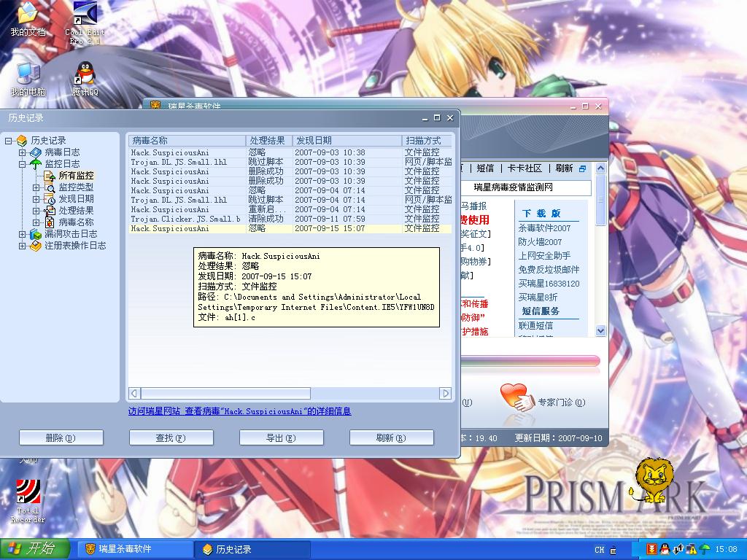Open Cool Edit Pro desktop shortcut
Screen dimensions: 747x560
85,23
